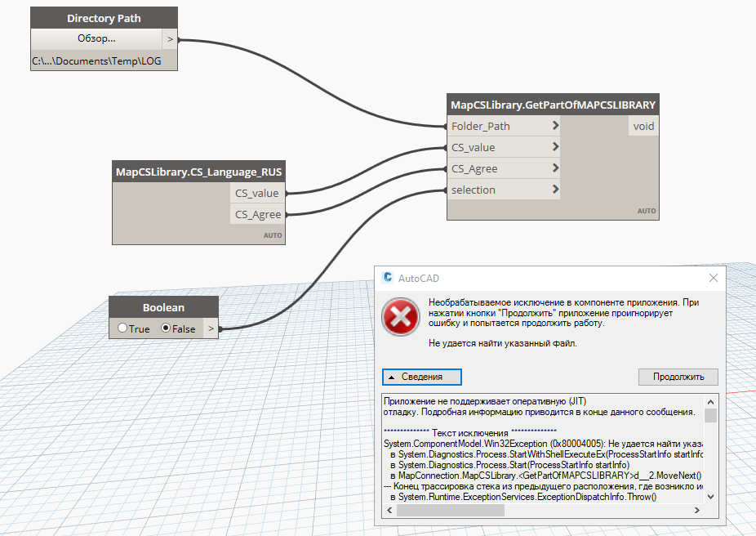Click the exception details scroll-down arrow
Viewport: 756px width, 536px height.
710,497
